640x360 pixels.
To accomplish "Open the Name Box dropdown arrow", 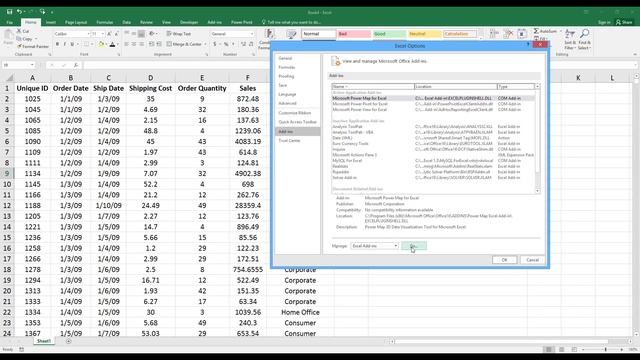I will point(32,65).
